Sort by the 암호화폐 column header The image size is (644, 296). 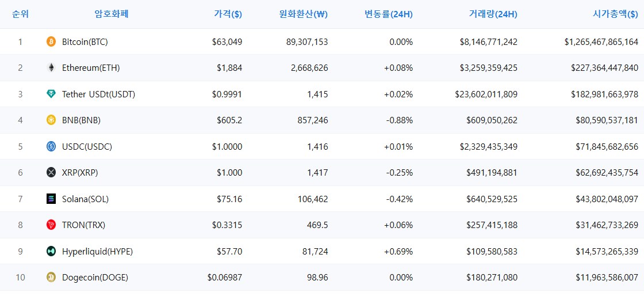point(112,14)
